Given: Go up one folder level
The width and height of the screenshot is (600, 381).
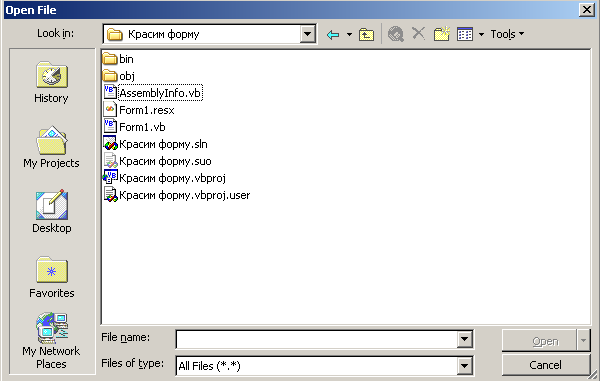Looking at the screenshot, I should [366, 35].
